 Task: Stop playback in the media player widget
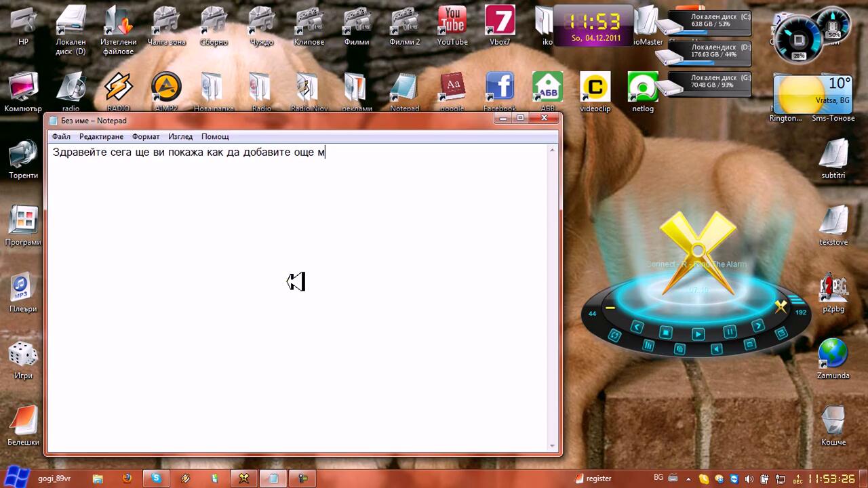coord(666,332)
